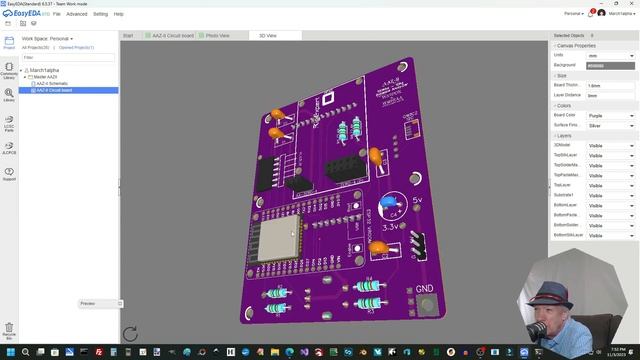The image size is (640, 360).
Task: Open FileZilla from the taskbar
Action: [99, 352]
